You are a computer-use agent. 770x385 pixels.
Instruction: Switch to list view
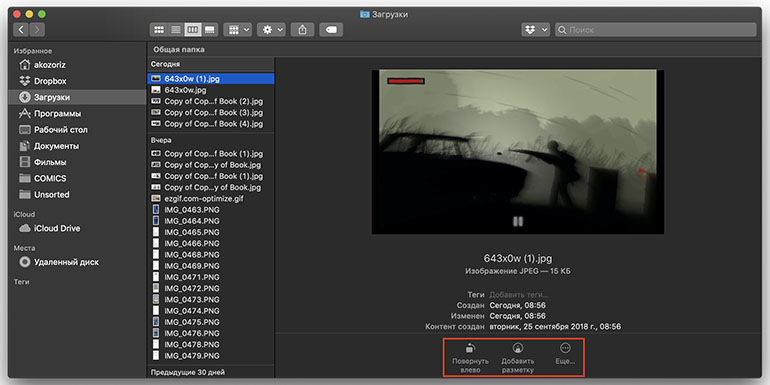[x=176, y=29]
